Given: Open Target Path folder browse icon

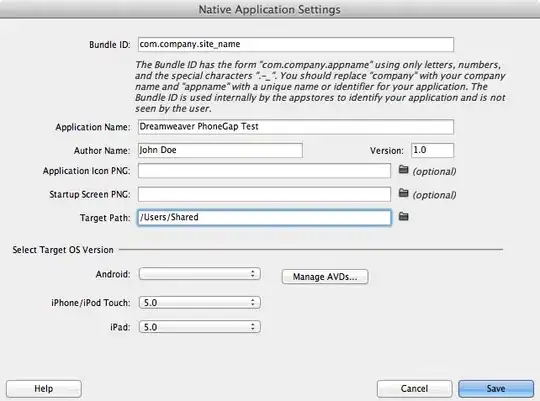Looking at the screenshot, I should 403,216.
